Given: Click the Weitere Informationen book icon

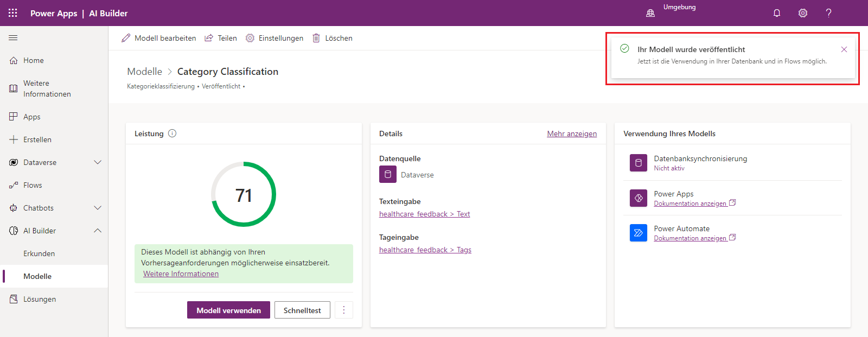Looking at the screenshot, I should pos(14,88).
